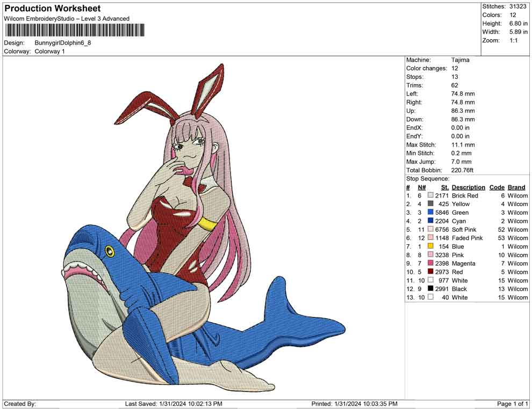Select the White swatch with 977 stitches
Viewport: 532px width, 409px height.
pos(430,280)
